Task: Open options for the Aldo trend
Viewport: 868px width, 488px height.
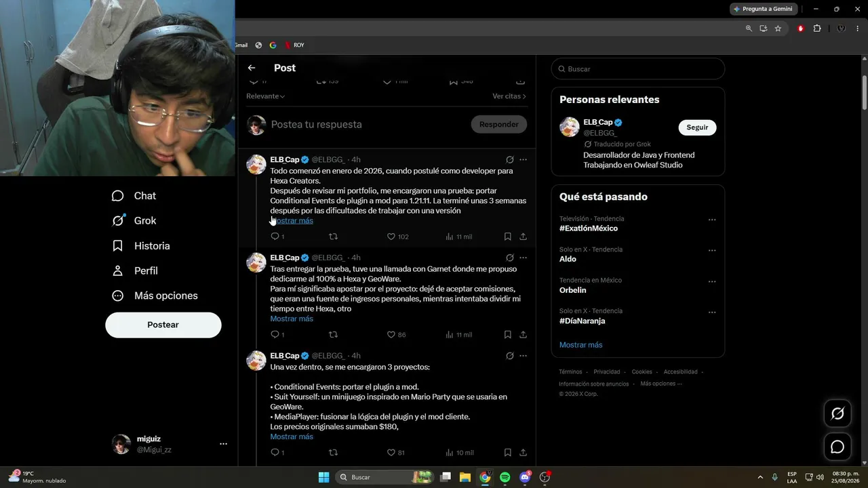Action: click(x=712, y=250)
